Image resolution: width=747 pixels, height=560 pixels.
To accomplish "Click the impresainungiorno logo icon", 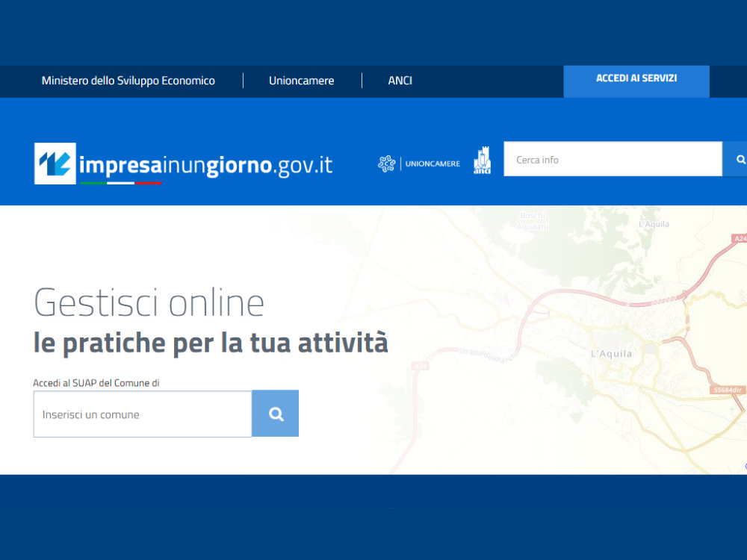I will 55,164.
